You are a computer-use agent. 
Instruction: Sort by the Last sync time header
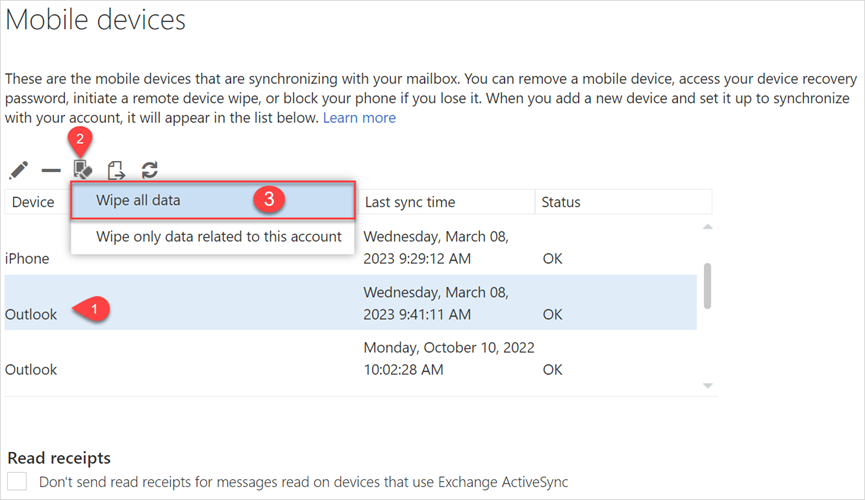(410, 202)
